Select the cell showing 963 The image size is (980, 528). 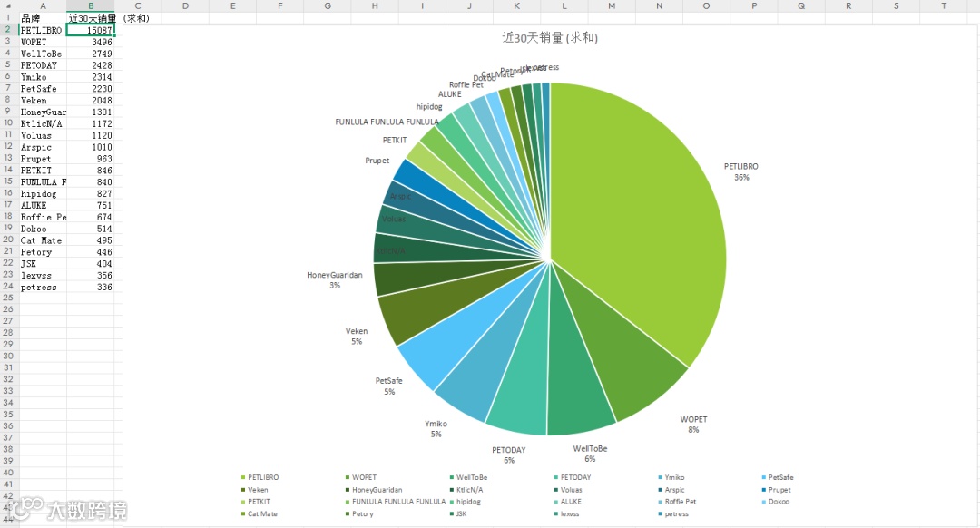[91, 159]
